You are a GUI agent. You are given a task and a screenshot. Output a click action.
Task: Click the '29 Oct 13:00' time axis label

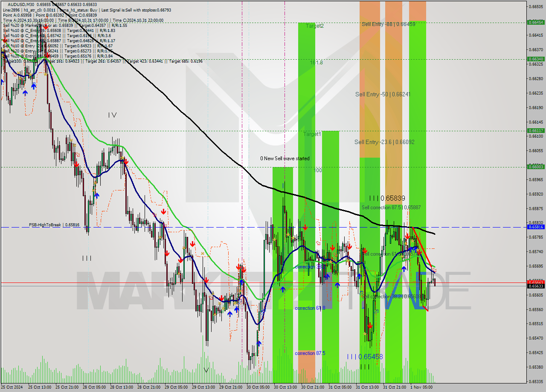(x=203, y=387)
